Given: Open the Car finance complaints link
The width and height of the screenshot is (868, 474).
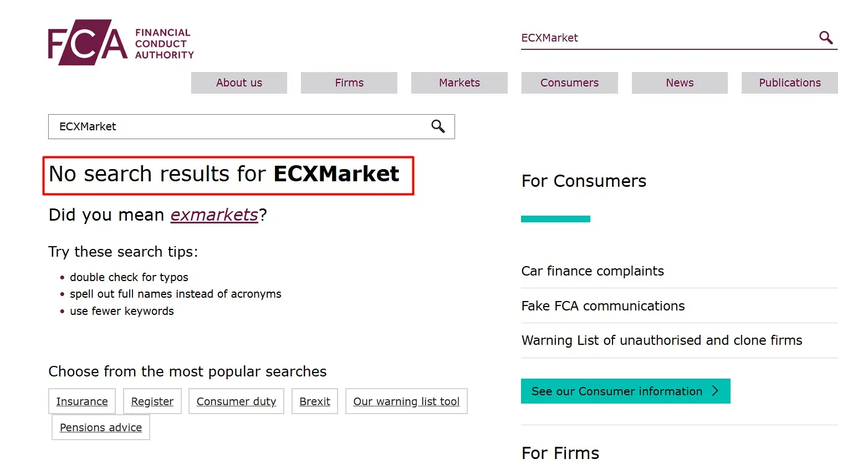Looking at the screenshot, I should (x=592, y=271).
